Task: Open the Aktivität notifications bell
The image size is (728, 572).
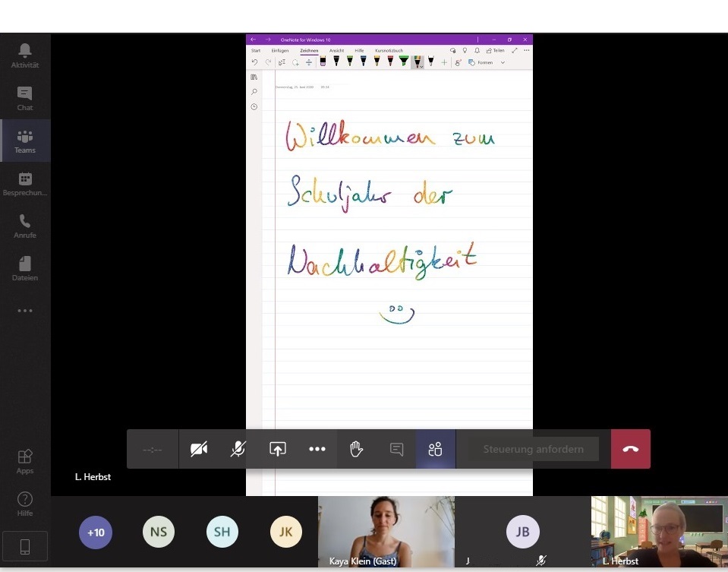Action: [x=25, y=55]
